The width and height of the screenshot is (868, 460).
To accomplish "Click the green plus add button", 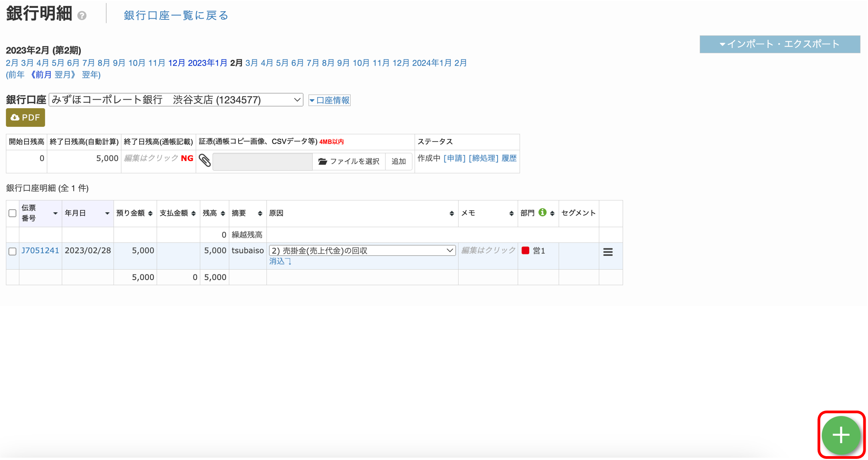I will [x=841, y=435].
